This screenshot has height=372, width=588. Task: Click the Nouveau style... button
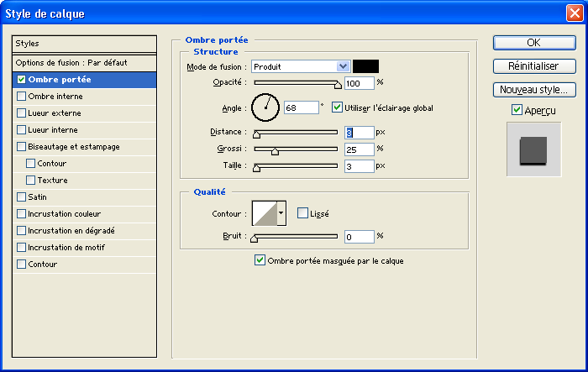[533, 89]
